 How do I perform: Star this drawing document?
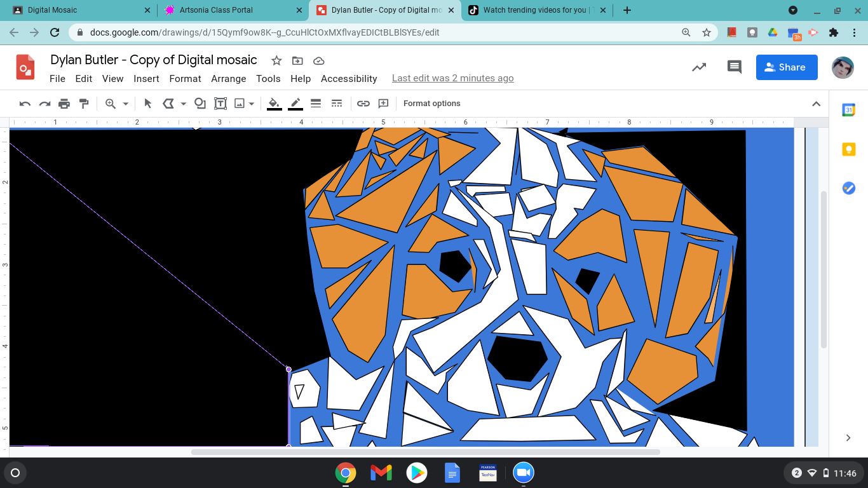click(x=276, y=60)
